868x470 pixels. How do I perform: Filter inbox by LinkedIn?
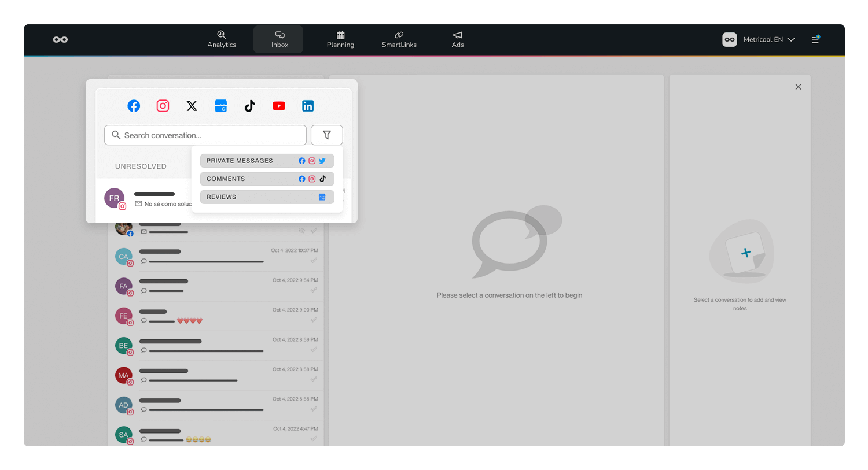[308, 106]
